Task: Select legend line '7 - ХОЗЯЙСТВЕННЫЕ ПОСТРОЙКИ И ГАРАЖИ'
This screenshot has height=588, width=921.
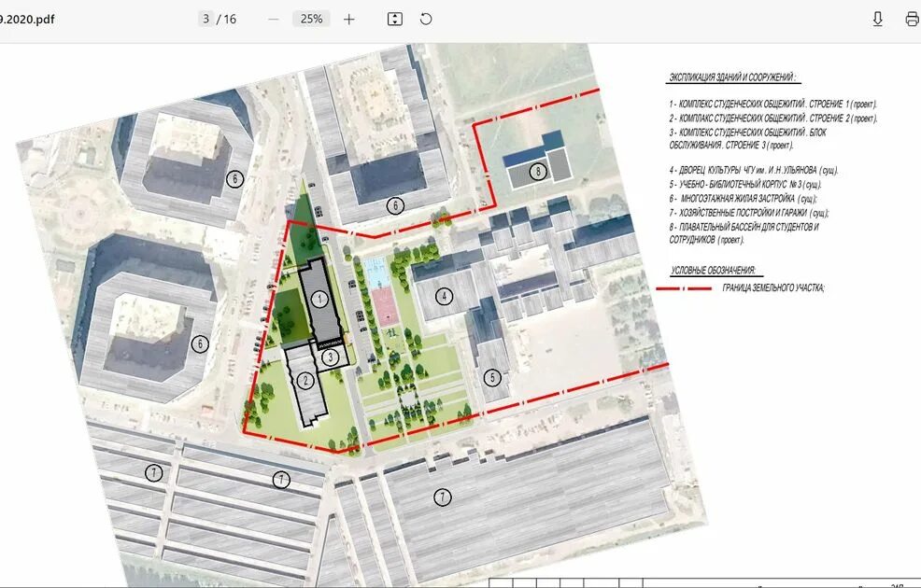Action: [x=749, y=213]
